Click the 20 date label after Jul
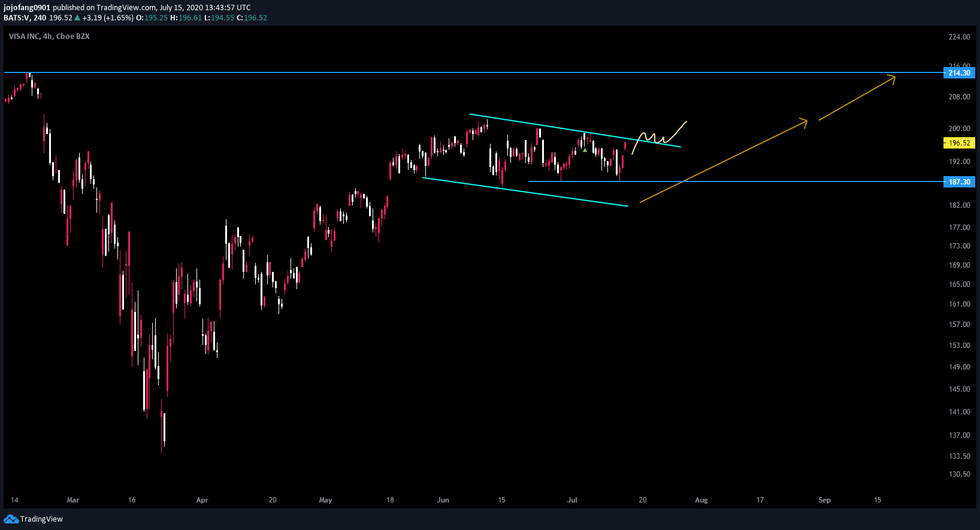Image resolution: width=980 pixels, height=530 pixels. tap(643, 500)
